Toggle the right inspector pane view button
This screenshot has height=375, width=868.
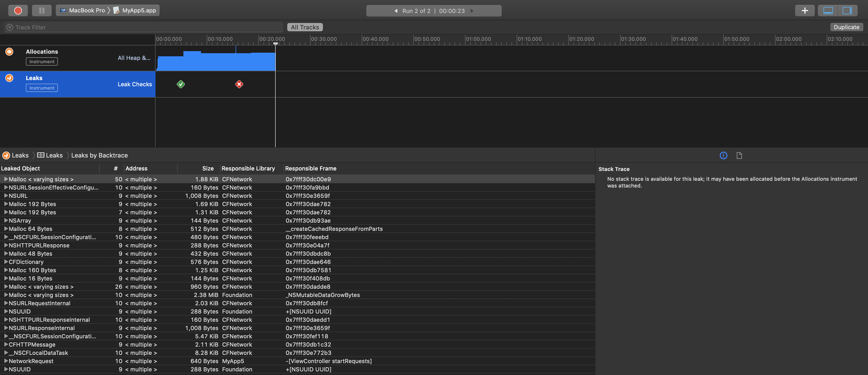point(847,10)
